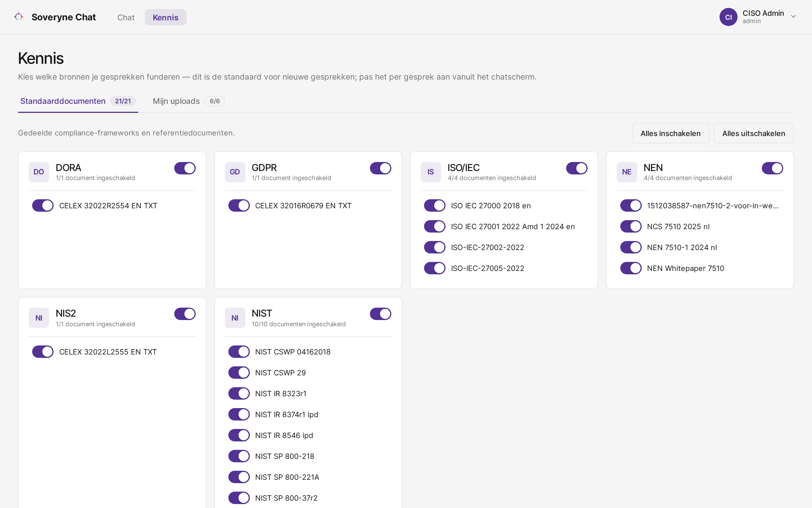Disable the ISO/IEC framework toggle

coord(577,168)
